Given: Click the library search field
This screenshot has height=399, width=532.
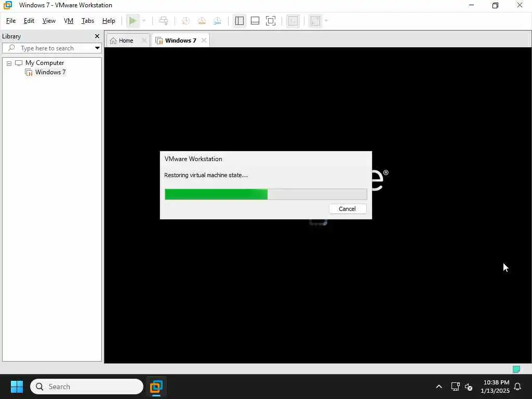Looking at the screenshot, I should point(51,48).
